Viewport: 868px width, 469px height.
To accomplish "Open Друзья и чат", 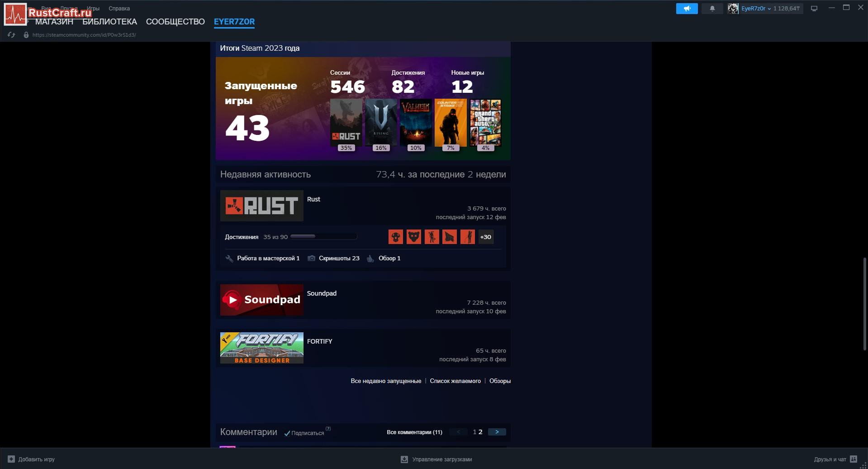I will coord(836,459).
